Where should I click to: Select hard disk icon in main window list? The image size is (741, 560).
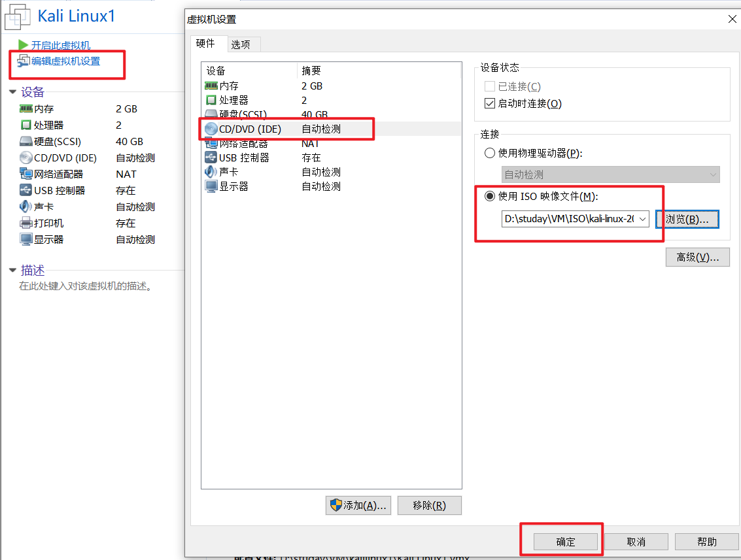tap(26, 142)
